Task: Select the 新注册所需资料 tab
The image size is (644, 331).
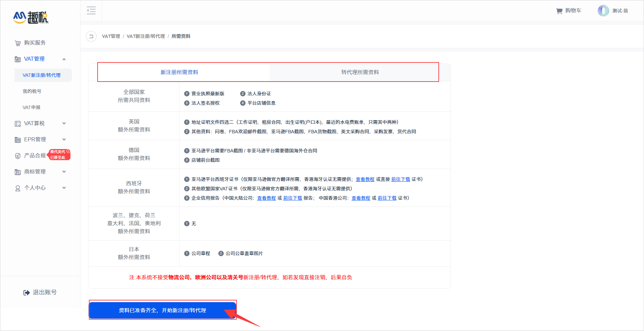Action: (180, 72)
